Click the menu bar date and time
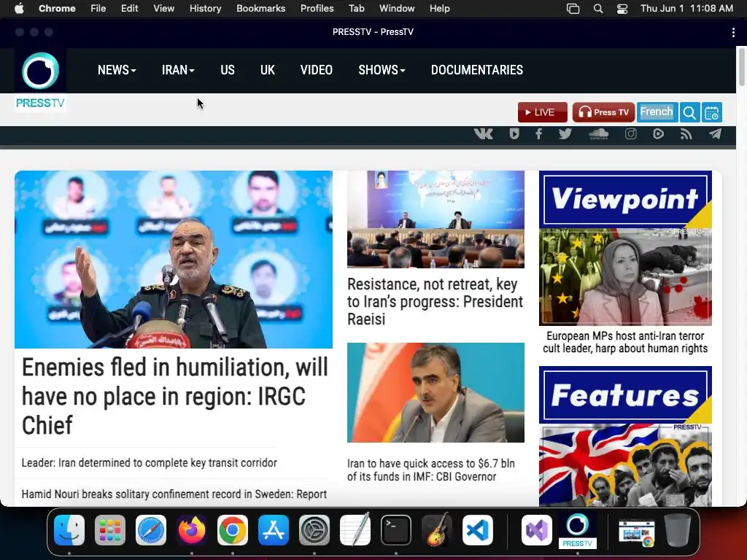This screenshot has width=747, height=560. [686, 9]
